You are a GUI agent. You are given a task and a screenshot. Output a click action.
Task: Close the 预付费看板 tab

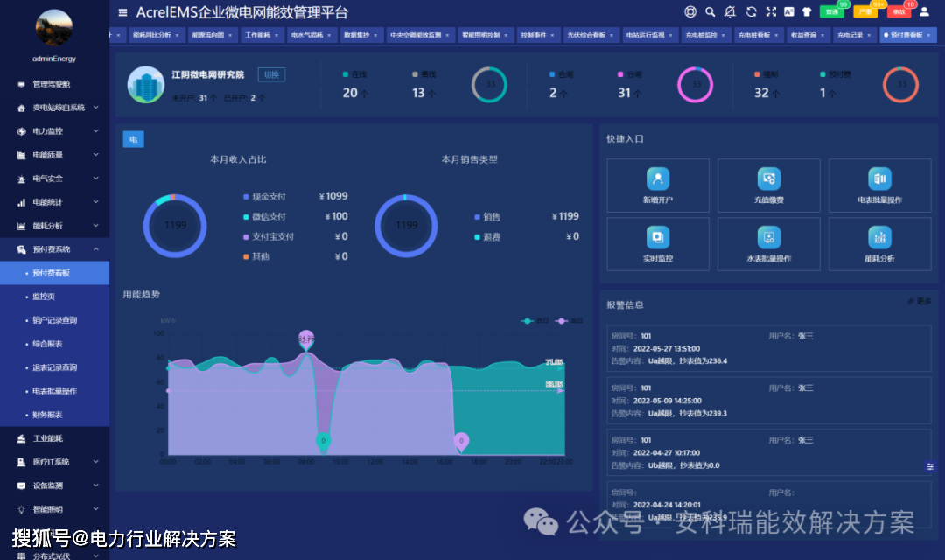pyautogui.click(x=928, y=36)
